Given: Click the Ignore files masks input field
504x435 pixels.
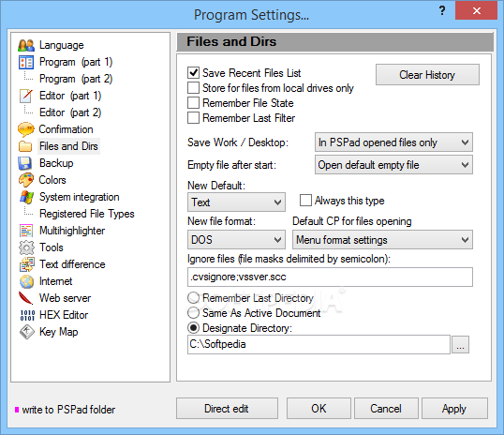Looking at the screenshot, I should click(330, 277).
